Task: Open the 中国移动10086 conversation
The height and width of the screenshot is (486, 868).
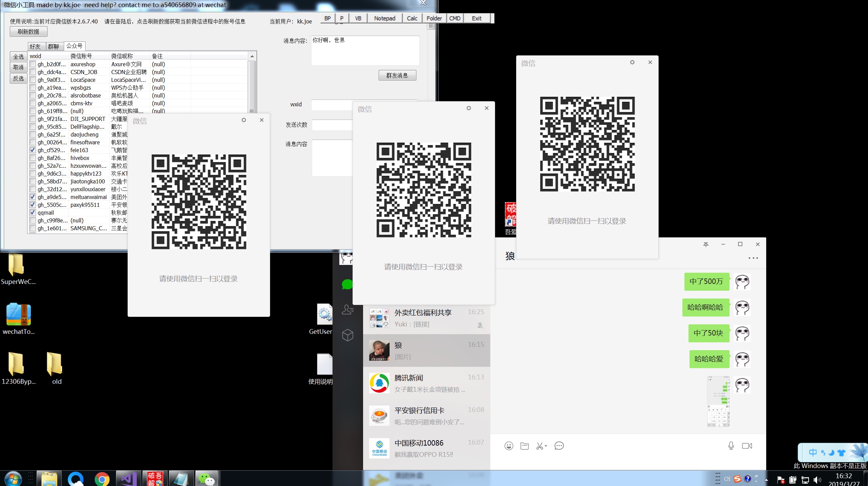Action: 427,448
